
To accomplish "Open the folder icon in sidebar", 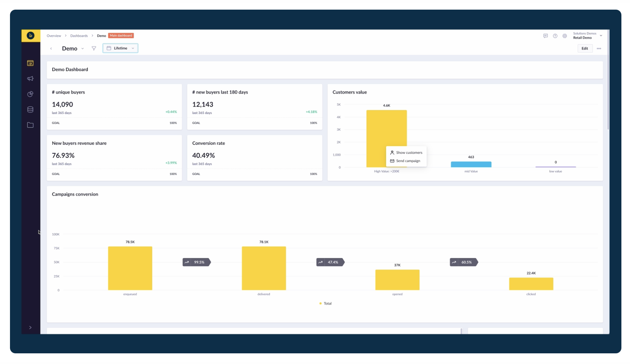I will [30, 125].
